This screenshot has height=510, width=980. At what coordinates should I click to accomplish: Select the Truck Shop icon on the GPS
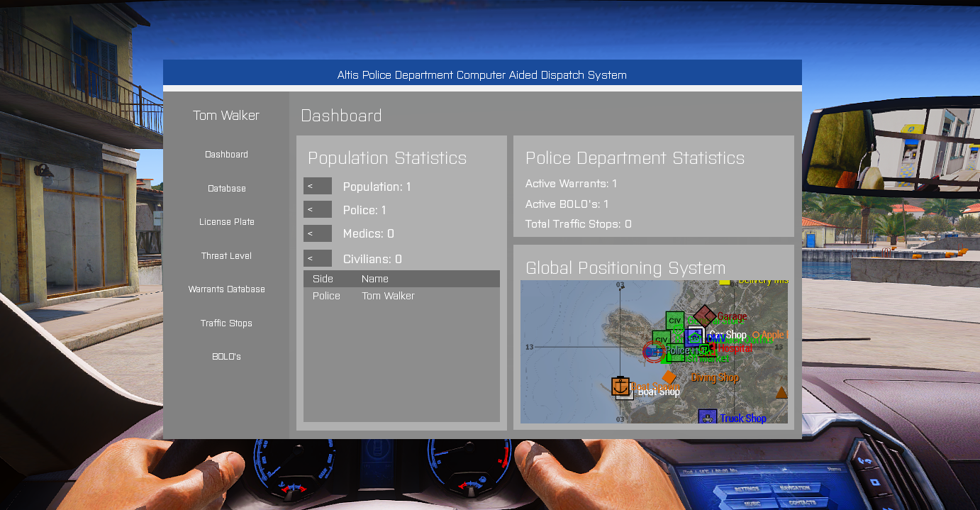708,416
